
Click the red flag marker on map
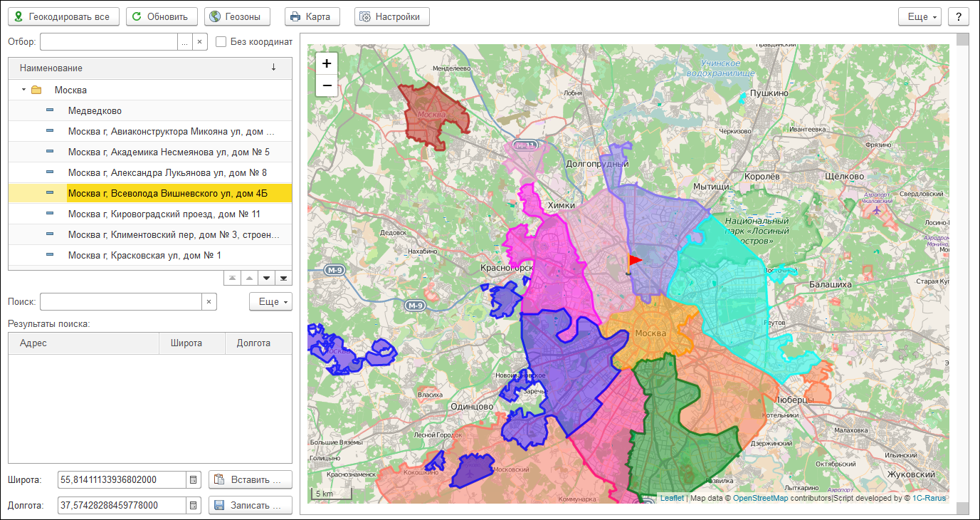click(x=633, y=261)
